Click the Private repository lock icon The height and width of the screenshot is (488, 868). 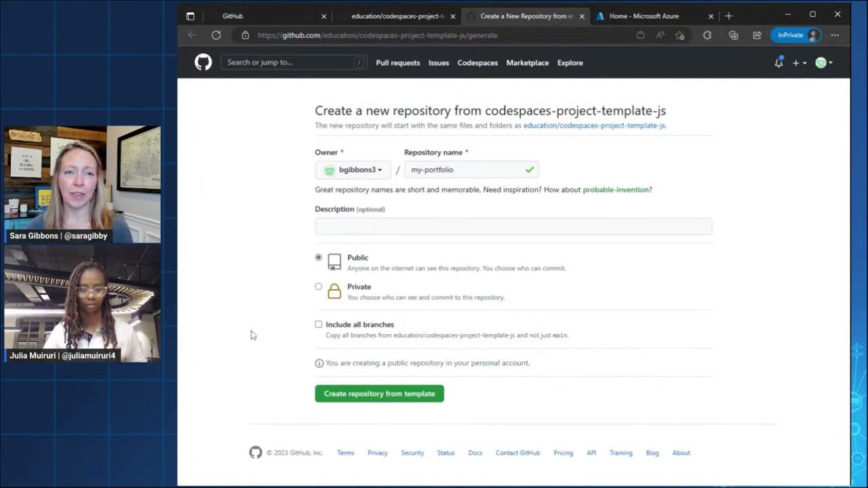point(334,291)
